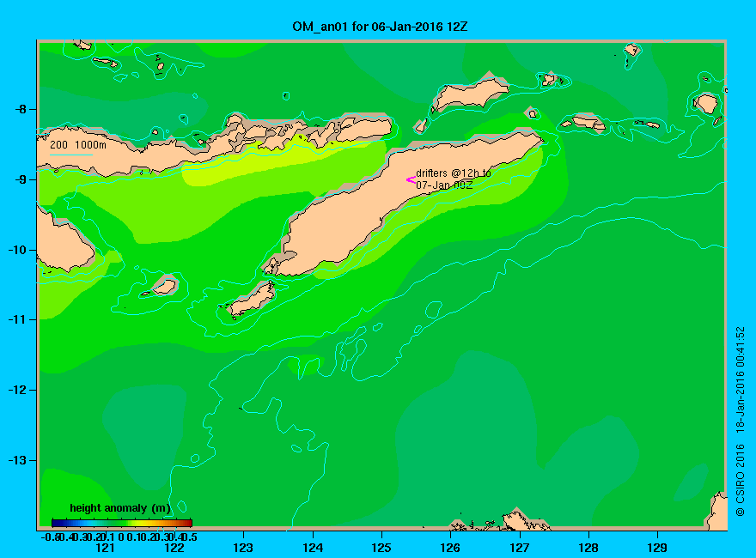Click the 'height anomaly (m)' legend label
Image resolution: width=756 pixels, height=558 pixels.
point(119,508)
